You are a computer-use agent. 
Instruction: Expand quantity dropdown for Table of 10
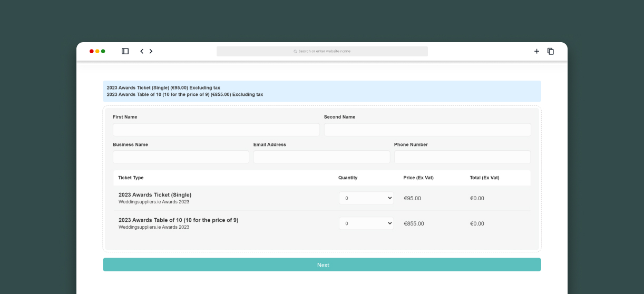[366, 223]
